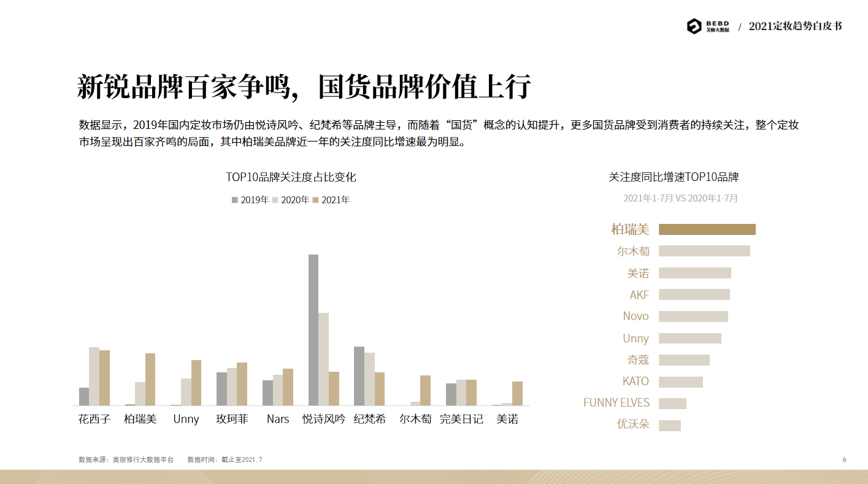Click the FUNNY ELVES ranking label
The width and height of the screenshot is (868, 484).
tap(616, 403)
